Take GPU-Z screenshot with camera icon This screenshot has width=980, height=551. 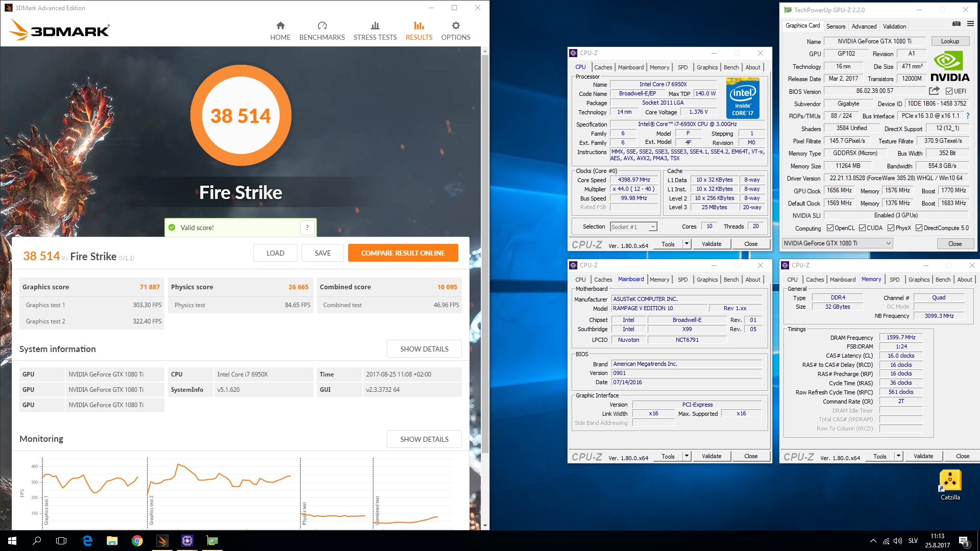(957, 23)
